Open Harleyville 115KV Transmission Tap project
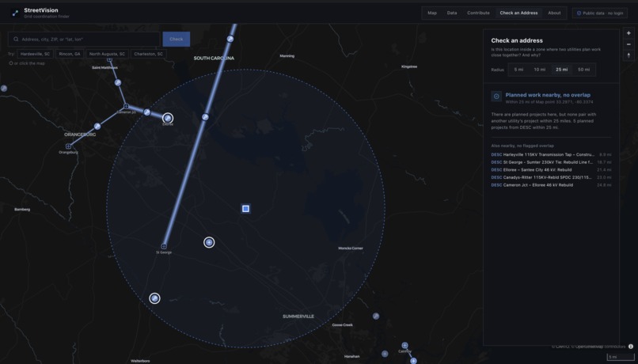The image size is (638, 364). coord(551,154)
